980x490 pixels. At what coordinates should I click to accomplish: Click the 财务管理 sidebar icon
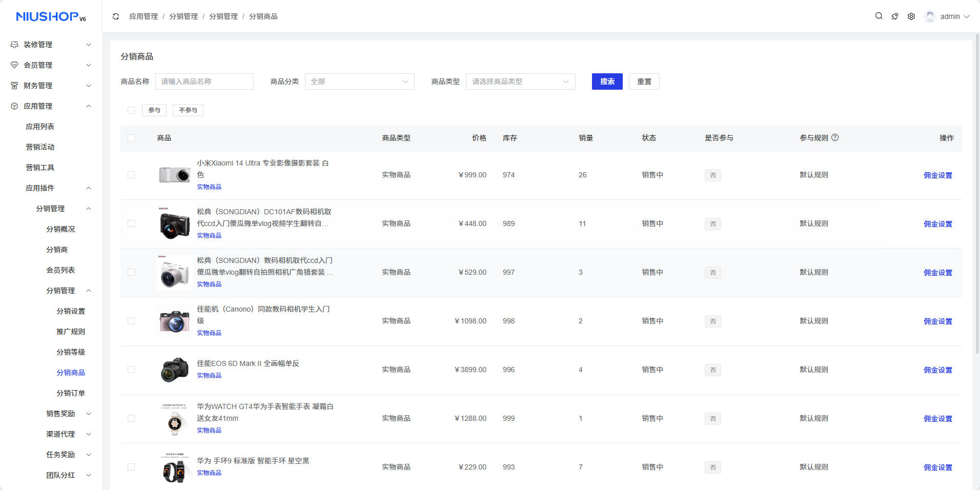(x=14, y=86)
